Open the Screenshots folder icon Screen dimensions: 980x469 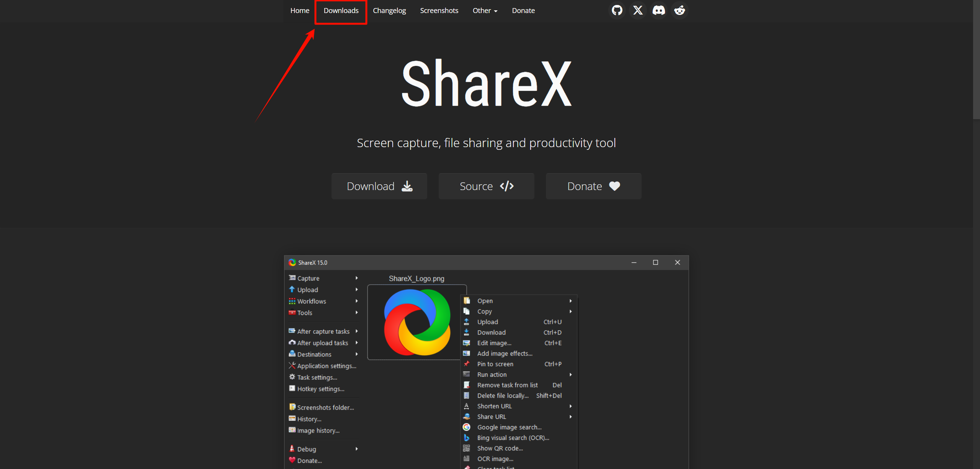(x=292, y=407)
